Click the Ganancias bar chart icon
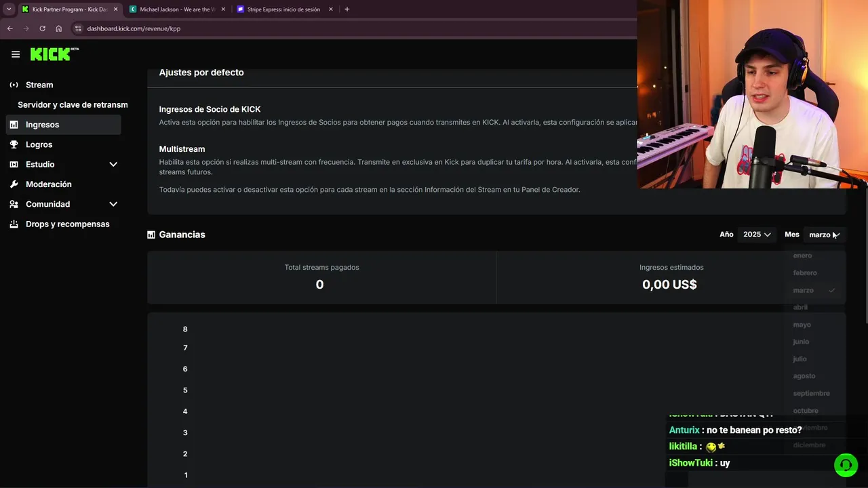868x488 pixels. click(x=151, y=235)
